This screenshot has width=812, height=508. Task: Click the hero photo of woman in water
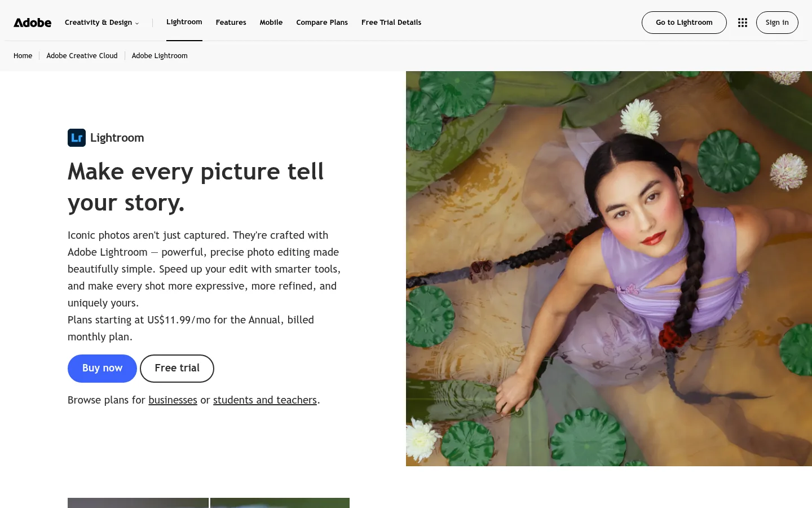(x=609, y=269)
